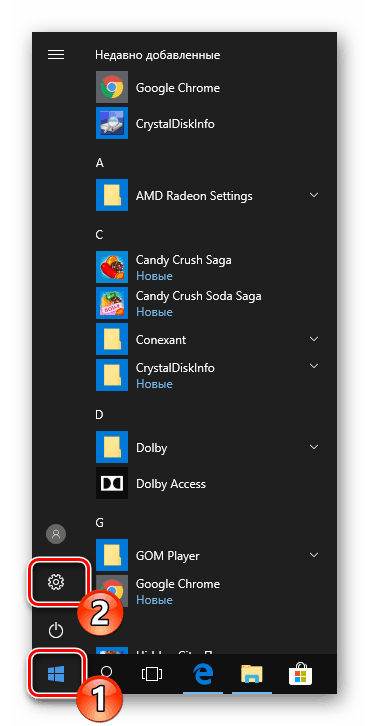Launch Microsoft Edge from the taskbar
This screenshot has height=726, width=369.
(202, 674)
